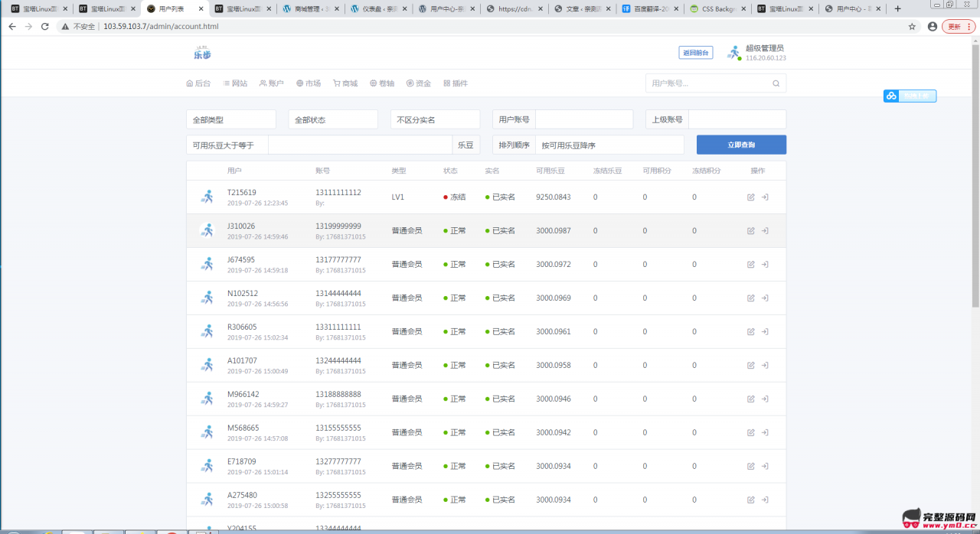Click the edit icon for user T215619
Viewport: 980px width, 534px height.
(750, 197)
